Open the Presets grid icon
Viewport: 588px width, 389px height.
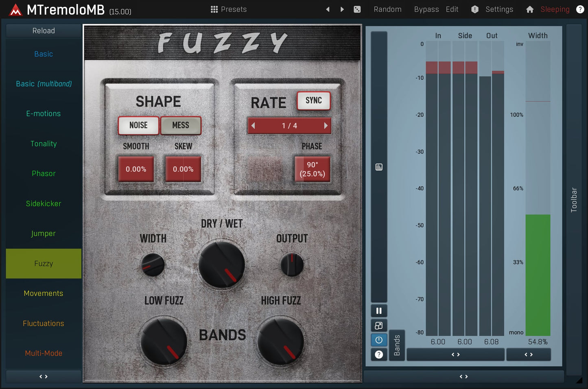(x=214, y=9)
